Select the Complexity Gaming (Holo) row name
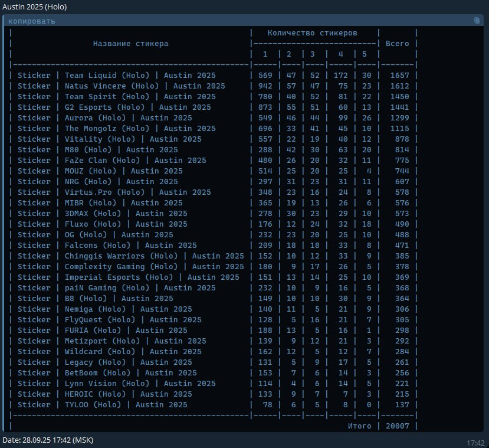 131,266
